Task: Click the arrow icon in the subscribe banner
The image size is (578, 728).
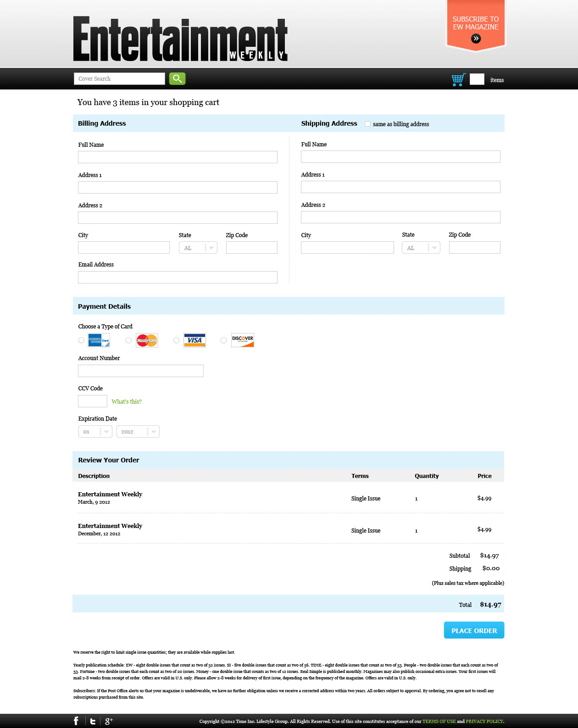Action: pos(476,39)
